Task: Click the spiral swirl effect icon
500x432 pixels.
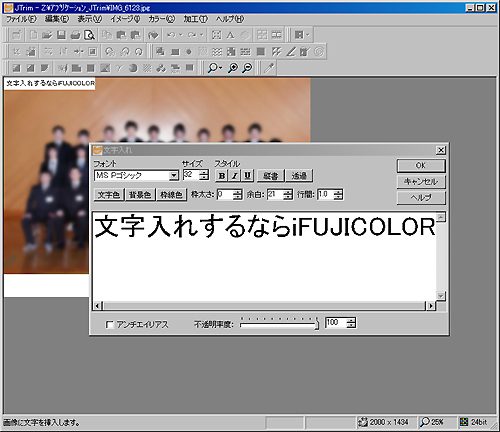Action: click(x=319, y=51)
